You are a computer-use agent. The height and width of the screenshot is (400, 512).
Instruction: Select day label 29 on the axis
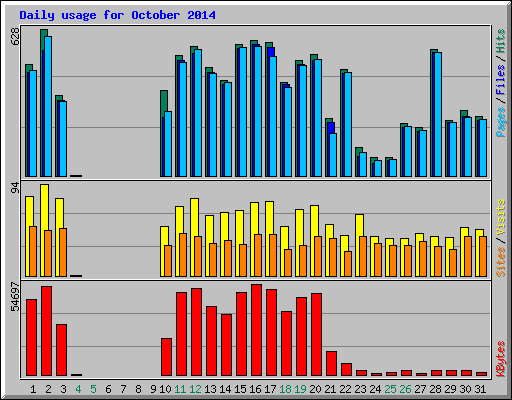click(x=450, y=389)
